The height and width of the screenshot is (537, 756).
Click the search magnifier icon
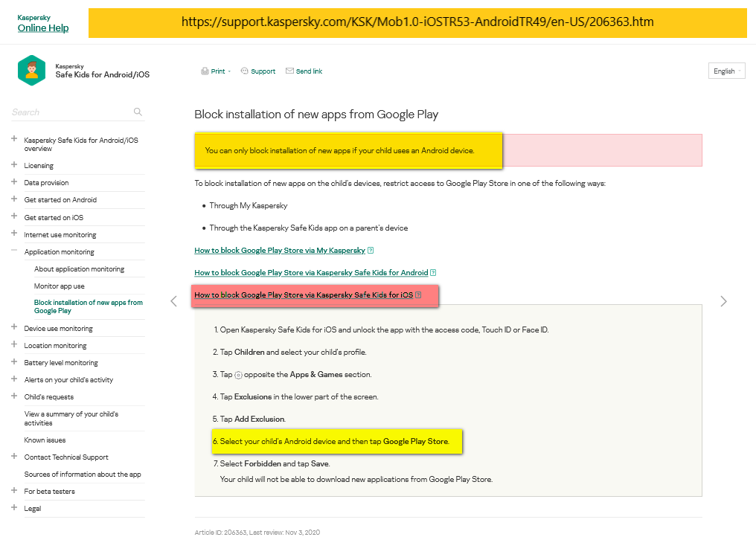138,112
